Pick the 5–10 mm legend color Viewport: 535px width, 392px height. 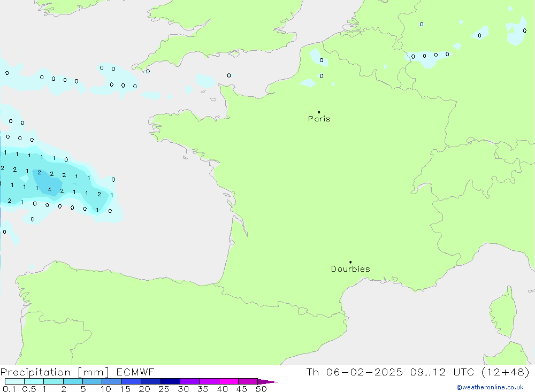93,381
